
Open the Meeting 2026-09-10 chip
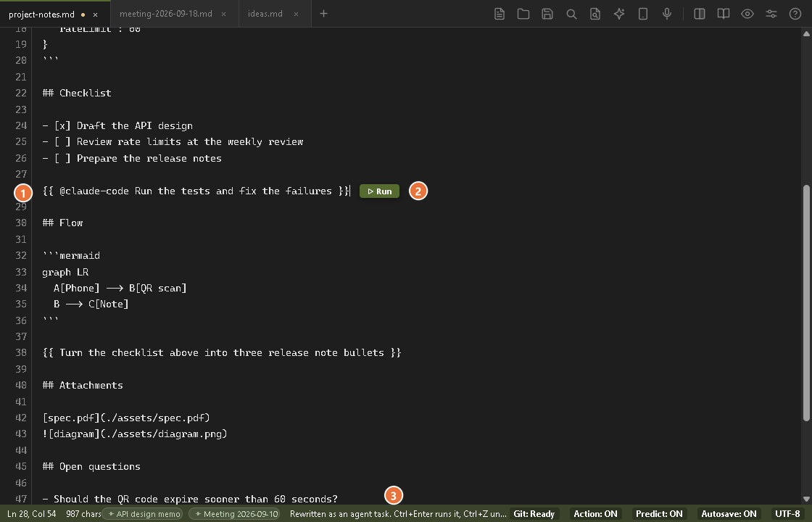[235, 514]
